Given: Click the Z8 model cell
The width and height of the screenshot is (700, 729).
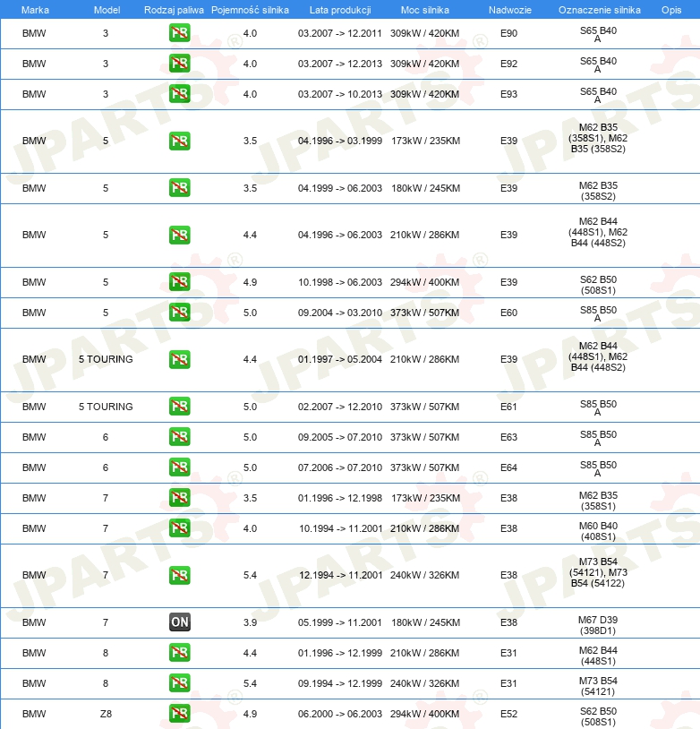Looking at the screenshot, I should [106, 714].
